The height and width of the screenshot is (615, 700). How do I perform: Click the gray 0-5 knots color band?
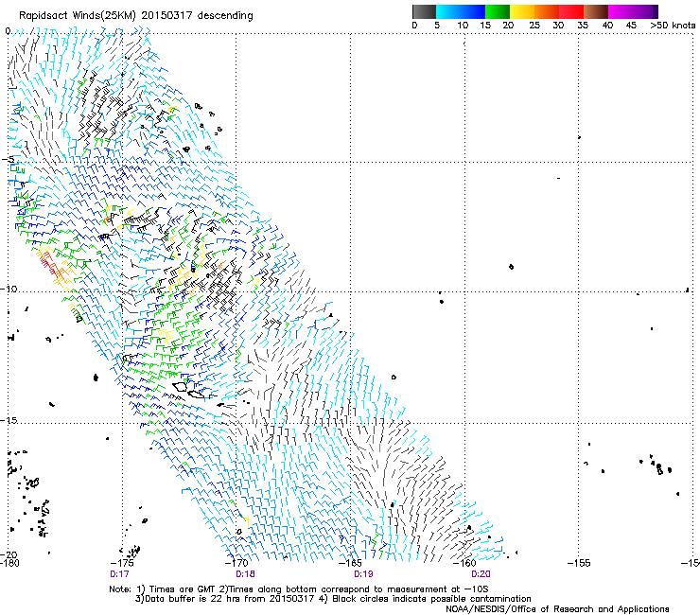pyautogui.click(x=424, y=11)
